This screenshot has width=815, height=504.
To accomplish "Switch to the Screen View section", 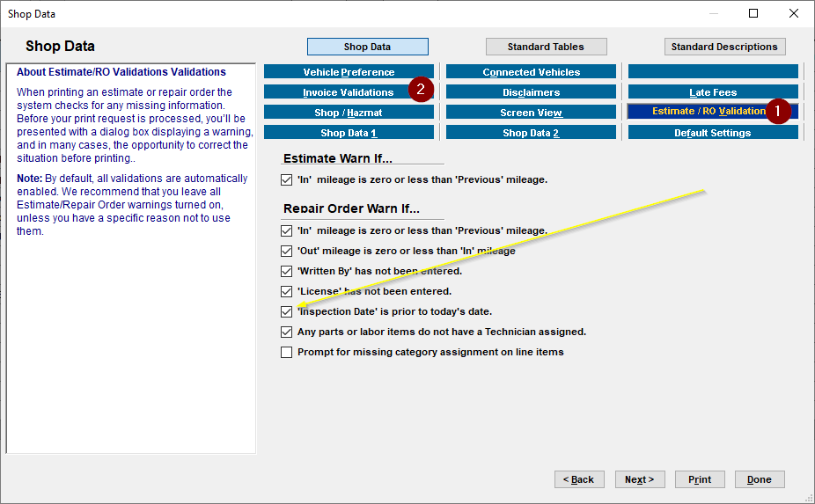I will [532, 113].
